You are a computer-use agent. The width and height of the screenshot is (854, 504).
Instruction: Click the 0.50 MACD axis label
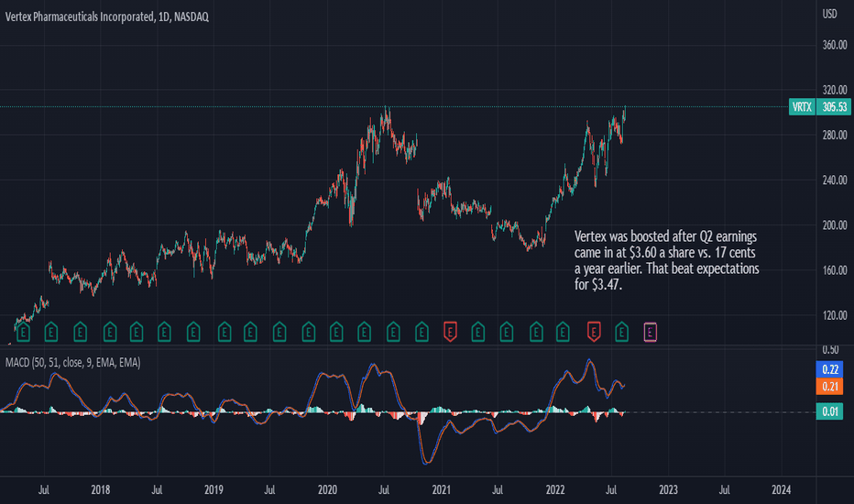[830, 350]
